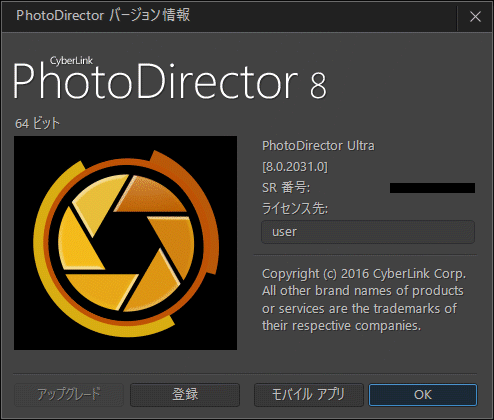This screenshot has width=494, height=420.
Task: Click the disabled アップグレード button
Action: (69, 395)
